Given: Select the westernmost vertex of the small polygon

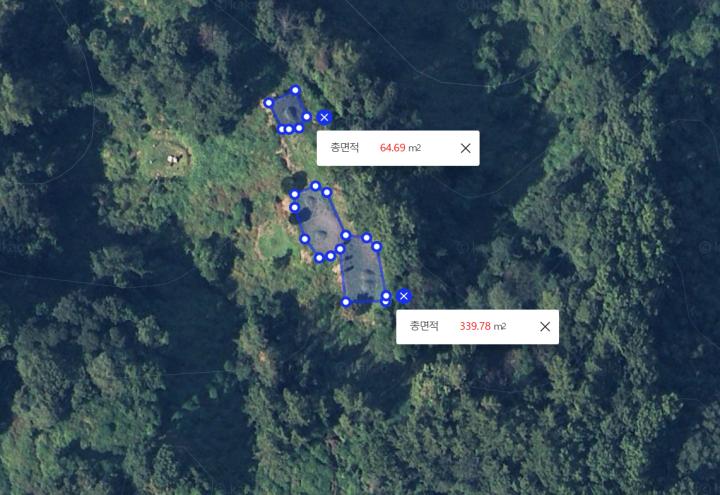Looking at the screenshot, I should tap(269, 103).
